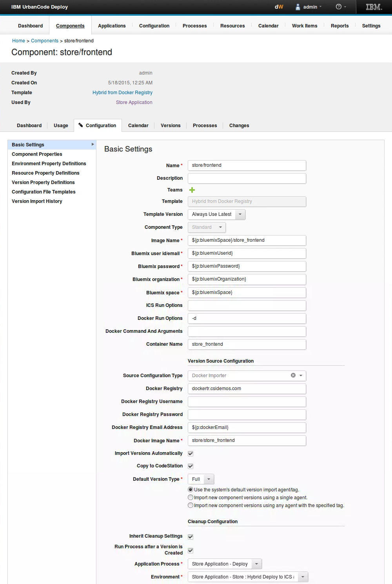The width and height of the screenshot is (392, 584).
Task: Click pencil icon on Configuration tab
Action: tap(80, 125)
